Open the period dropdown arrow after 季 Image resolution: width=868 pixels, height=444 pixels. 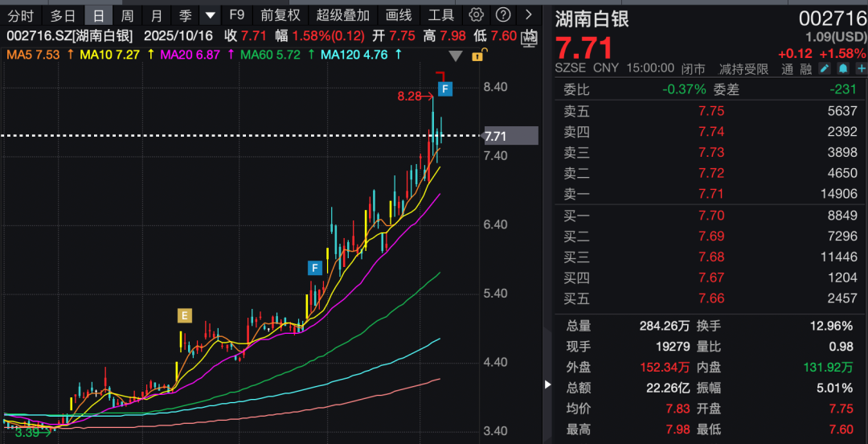click(x=210, y=15)
